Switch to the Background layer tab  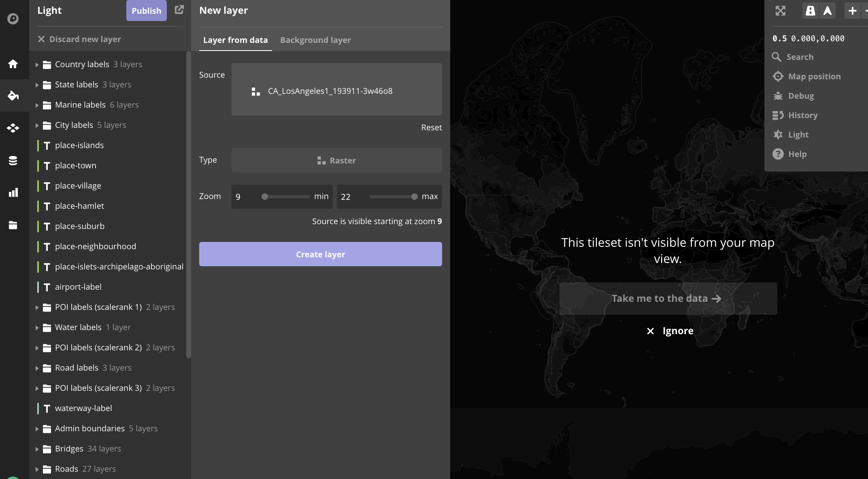[x=315, y=40]
